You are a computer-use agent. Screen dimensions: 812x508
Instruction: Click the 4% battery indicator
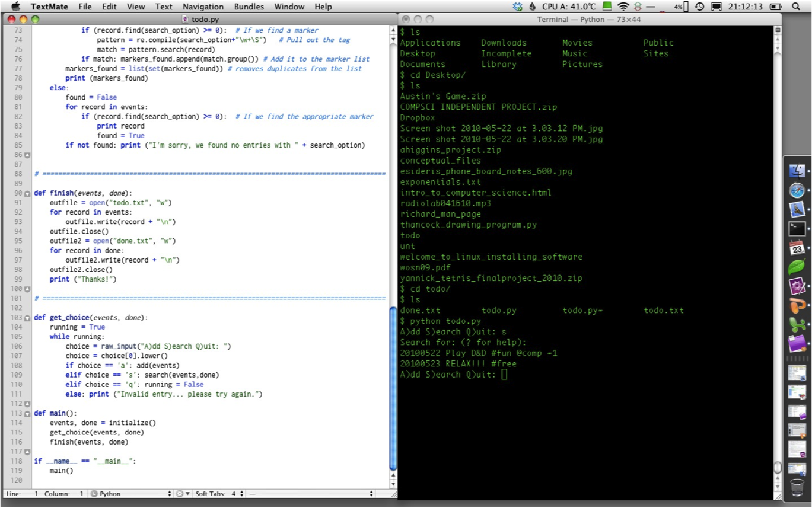point(681,7)
